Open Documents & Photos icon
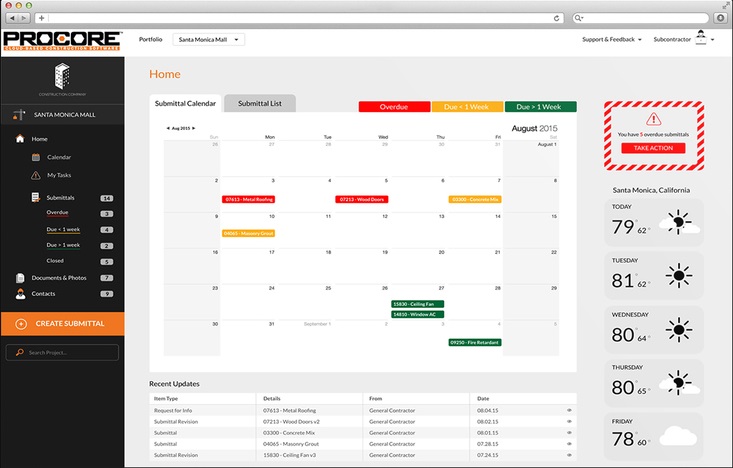The width and height of the screenshot is (733, 468). click(20, 277)
